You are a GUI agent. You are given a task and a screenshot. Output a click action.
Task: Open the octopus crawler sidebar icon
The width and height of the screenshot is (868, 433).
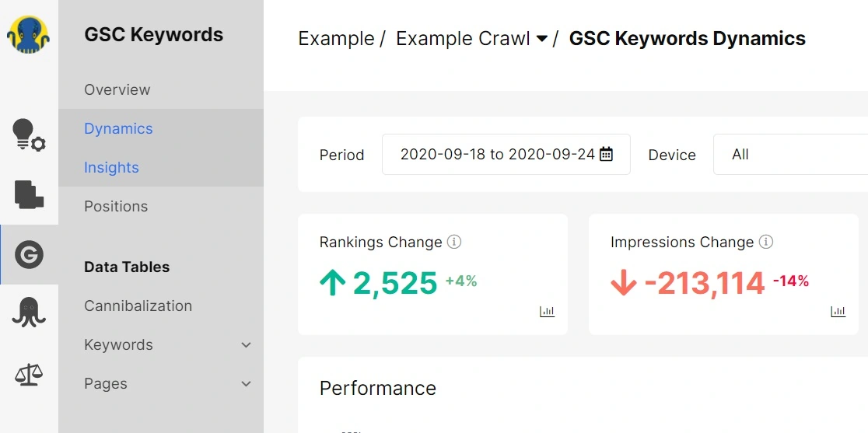click(29, 313)
